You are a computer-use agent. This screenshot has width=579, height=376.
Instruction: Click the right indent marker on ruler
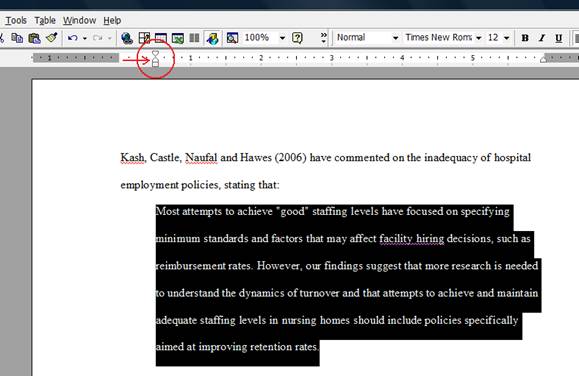coord(544,59)
